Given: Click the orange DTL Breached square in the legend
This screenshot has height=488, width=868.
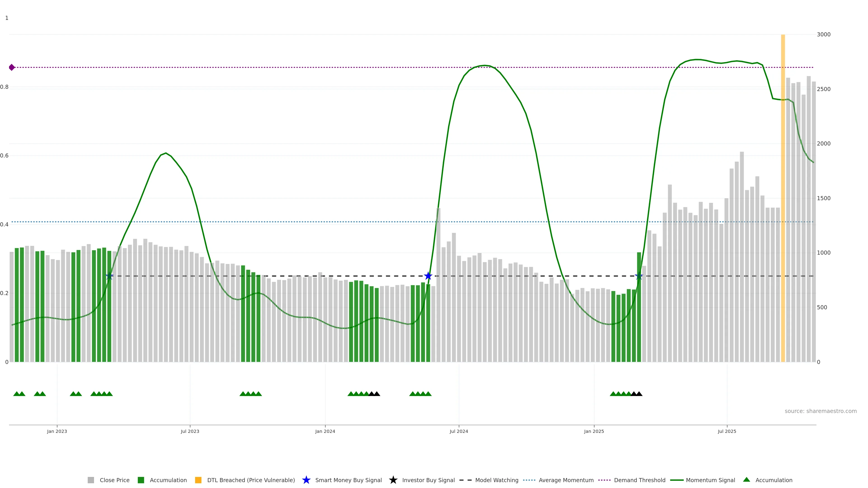Looking at the screenshot, I should pos(198,480).
